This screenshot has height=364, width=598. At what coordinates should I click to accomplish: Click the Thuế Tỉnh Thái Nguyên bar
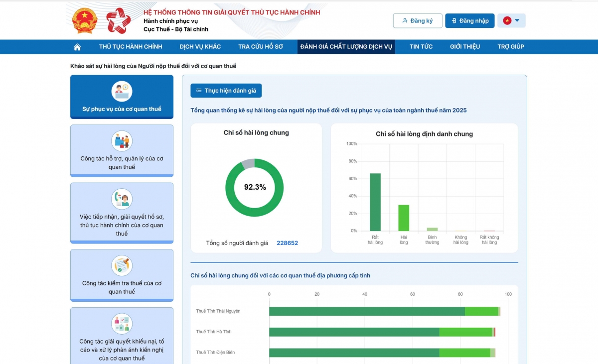pyautogui.click(x=385, y=311)
